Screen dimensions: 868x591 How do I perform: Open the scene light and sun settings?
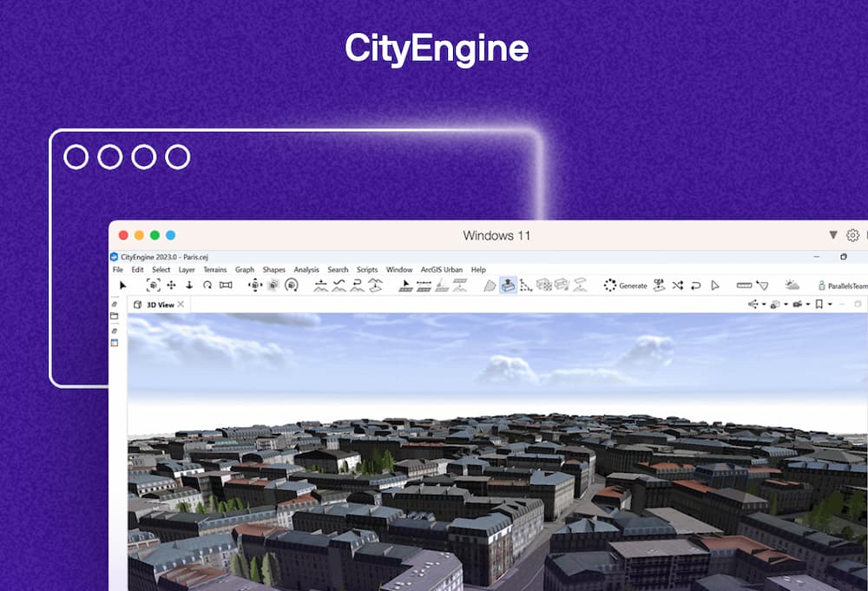[792, 285]
